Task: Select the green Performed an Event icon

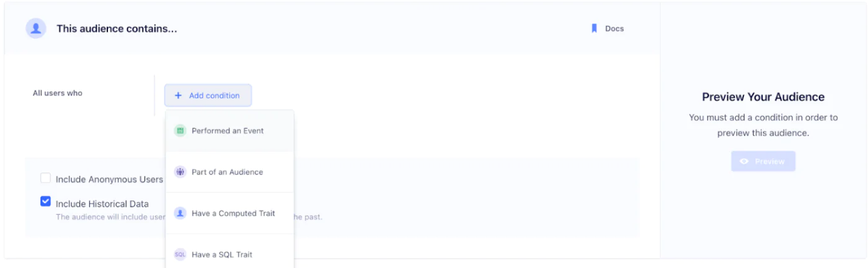Action: pyautogui.click(x=180, y=131)
